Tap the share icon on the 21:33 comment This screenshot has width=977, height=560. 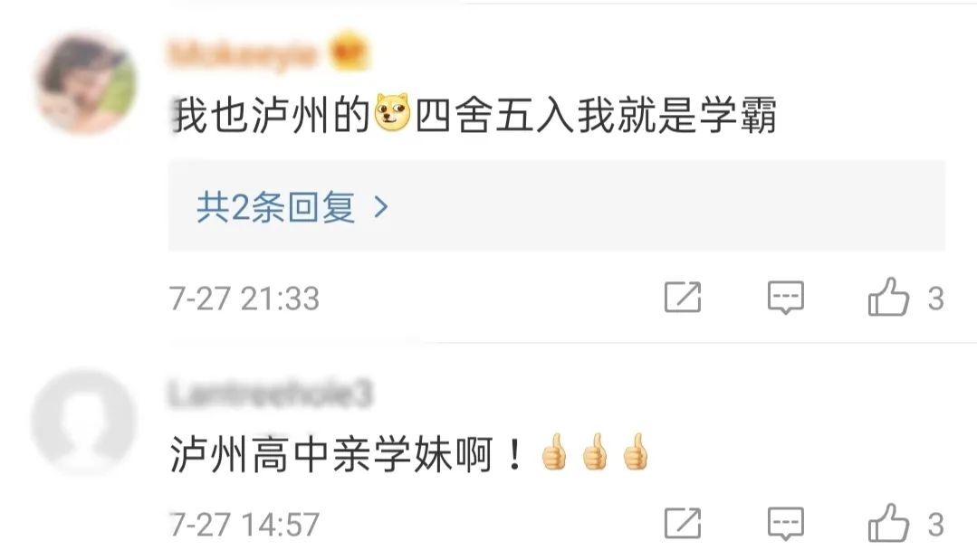tap(683, 297)
